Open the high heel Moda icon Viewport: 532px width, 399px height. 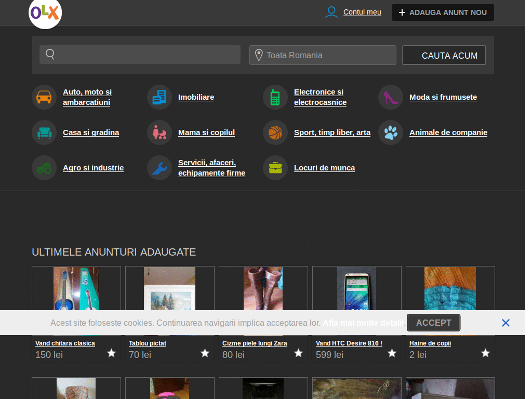391,97
